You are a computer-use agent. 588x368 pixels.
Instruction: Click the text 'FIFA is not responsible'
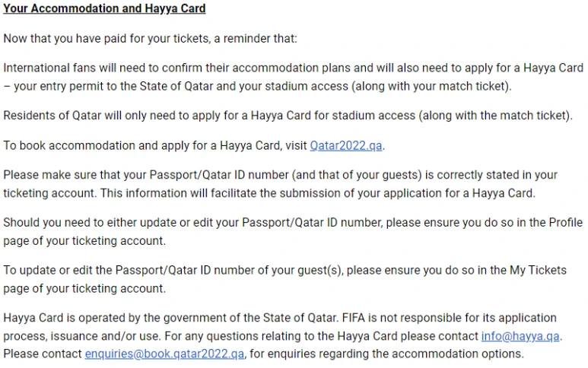pos(403,318)
